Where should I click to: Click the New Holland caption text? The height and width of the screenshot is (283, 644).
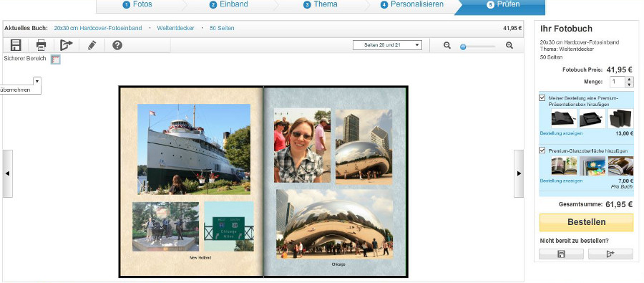coord(200,258)
